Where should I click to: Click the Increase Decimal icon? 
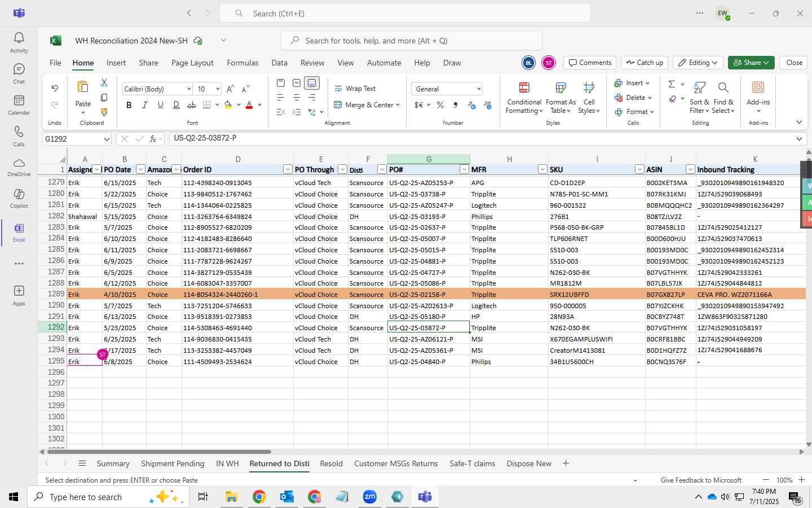472,105
